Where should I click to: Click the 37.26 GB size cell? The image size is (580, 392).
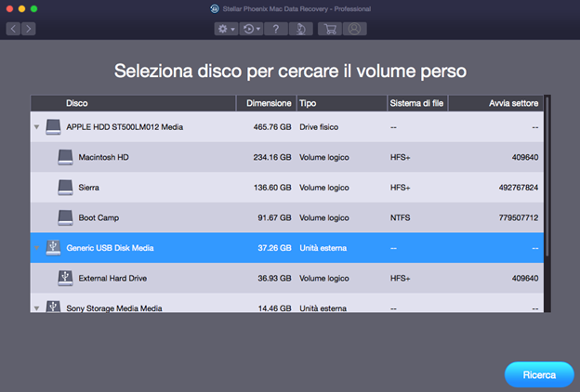(x=274, y=248)
